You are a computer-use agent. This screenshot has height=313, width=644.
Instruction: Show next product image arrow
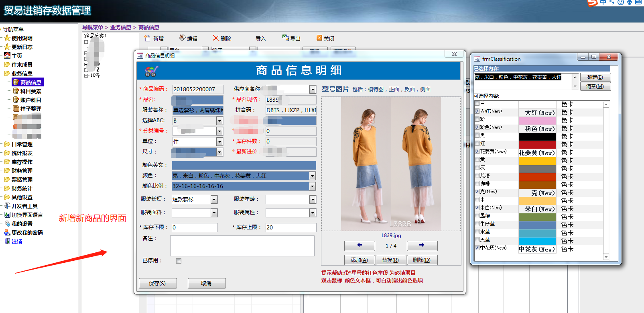[x=422, y=245]
